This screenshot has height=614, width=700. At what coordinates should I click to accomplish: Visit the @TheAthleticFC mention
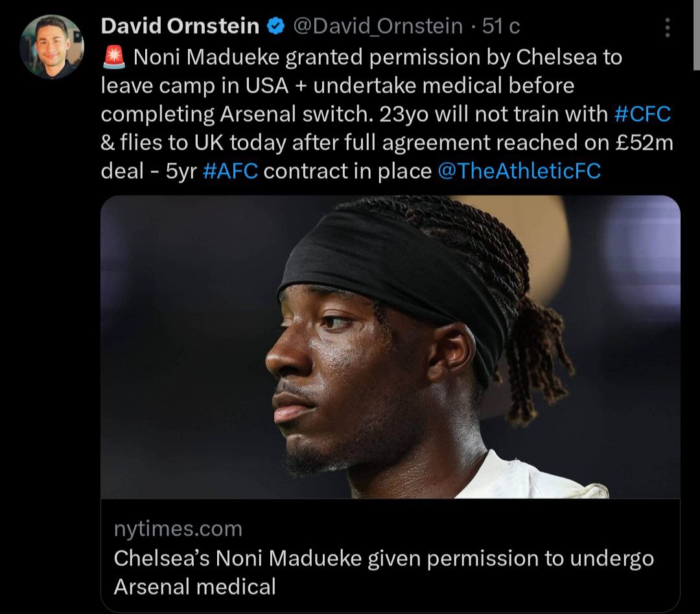520,171
